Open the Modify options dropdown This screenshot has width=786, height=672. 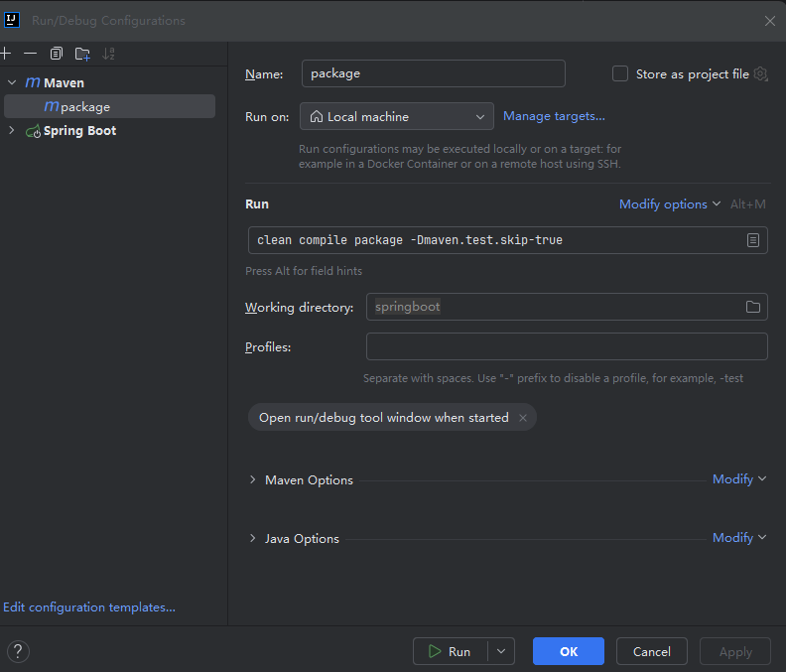[x=669, y=204]
